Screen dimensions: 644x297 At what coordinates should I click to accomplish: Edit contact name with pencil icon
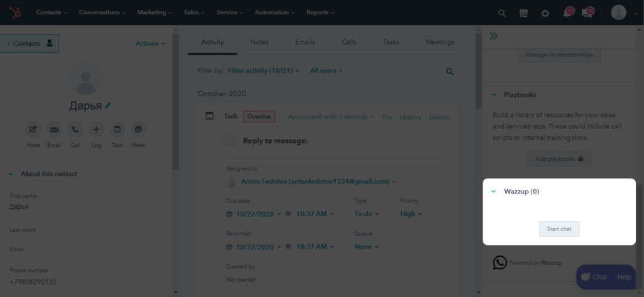[x=108, y=105]
